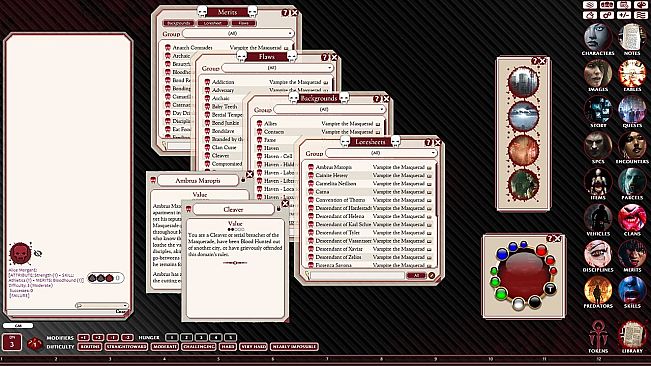Set Hunger level to 5
Viewport: 651px width, 366px height.
(x=230, y=337)
